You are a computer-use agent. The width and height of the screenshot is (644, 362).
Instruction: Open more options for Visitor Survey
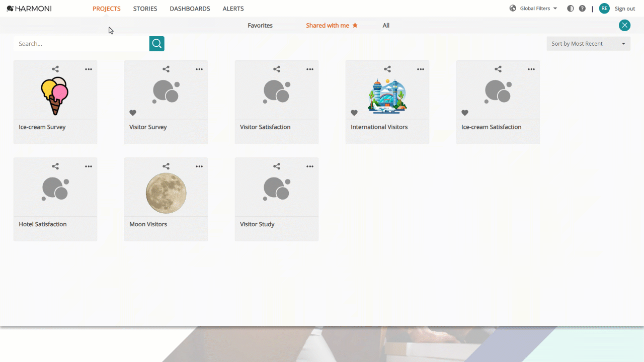(199, 69)
